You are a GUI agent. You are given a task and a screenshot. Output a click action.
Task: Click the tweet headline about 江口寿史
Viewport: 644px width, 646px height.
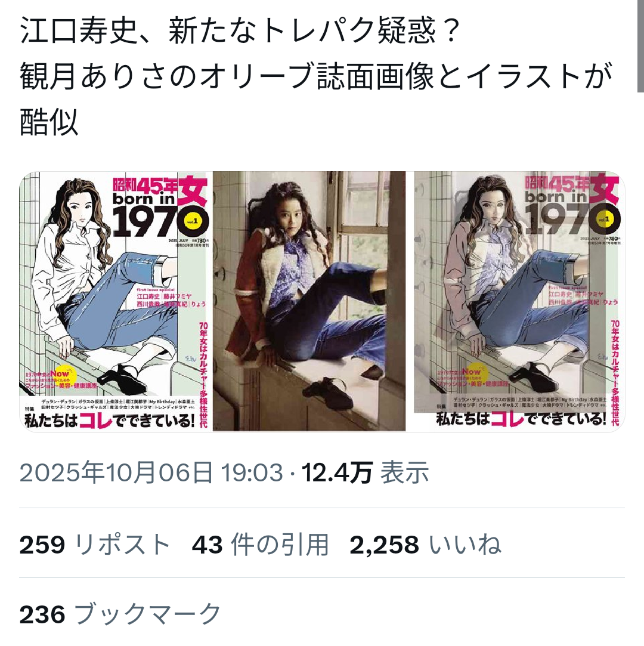240,31
